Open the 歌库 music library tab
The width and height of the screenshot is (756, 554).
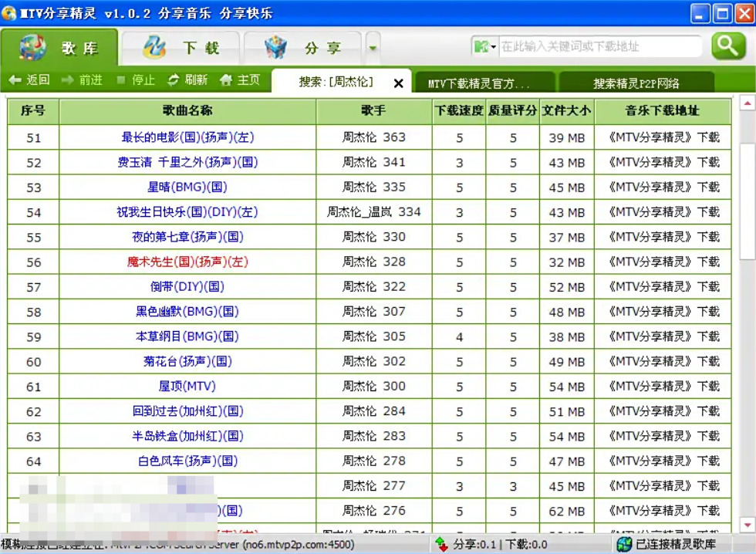(60, 48)
